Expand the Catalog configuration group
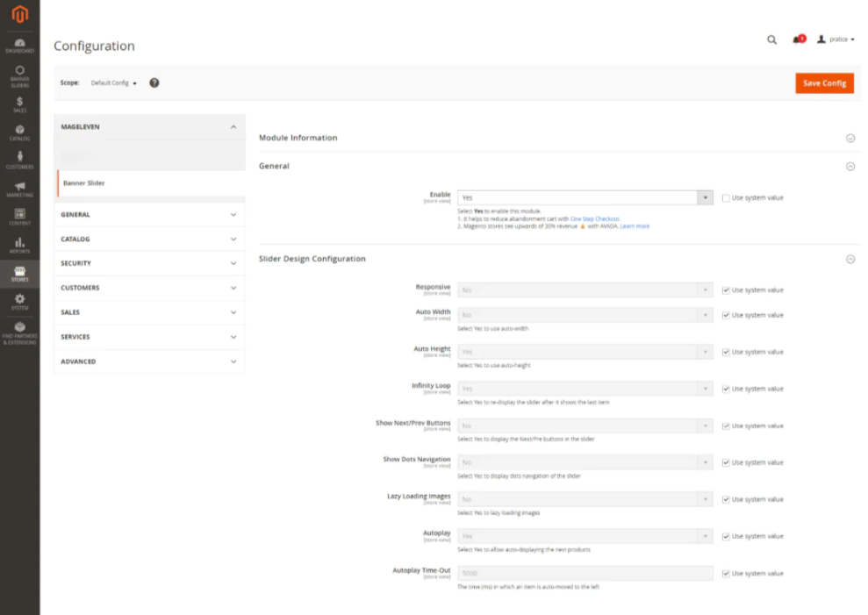 [x=148, y=239]
